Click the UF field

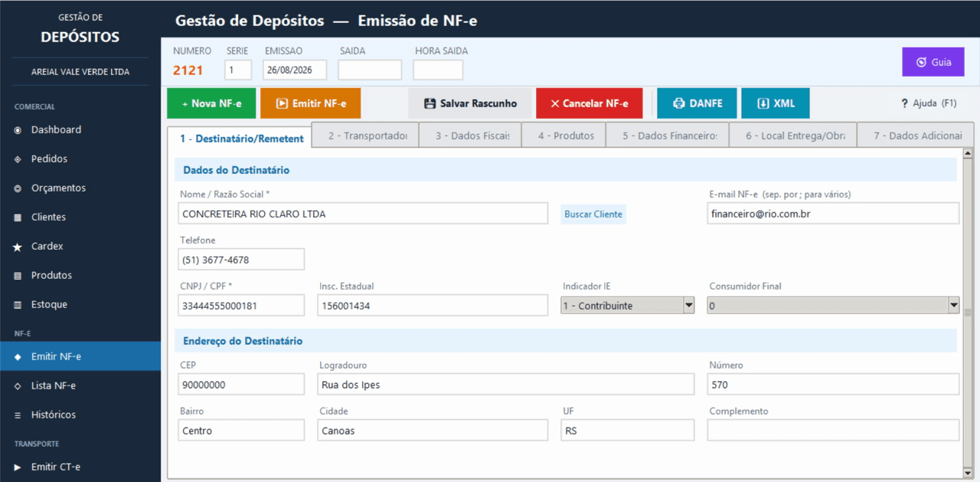tap(628, 431)
